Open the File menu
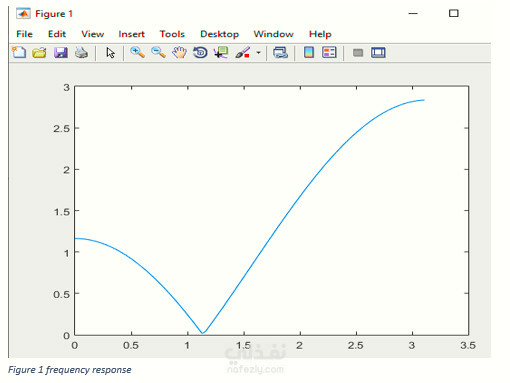Image resolution: width=510 pixels, height=383 pixels. tap(24, 34)
